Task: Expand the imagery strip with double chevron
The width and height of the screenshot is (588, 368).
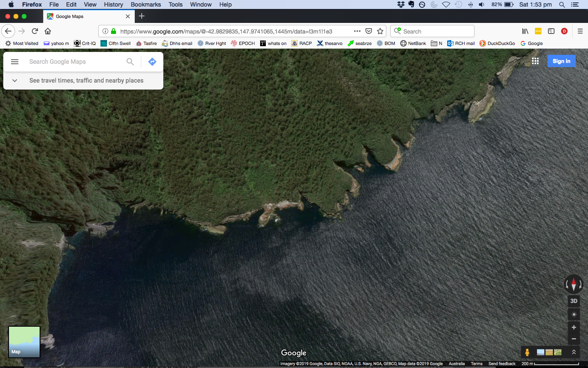Action: (x=574, y=352)
